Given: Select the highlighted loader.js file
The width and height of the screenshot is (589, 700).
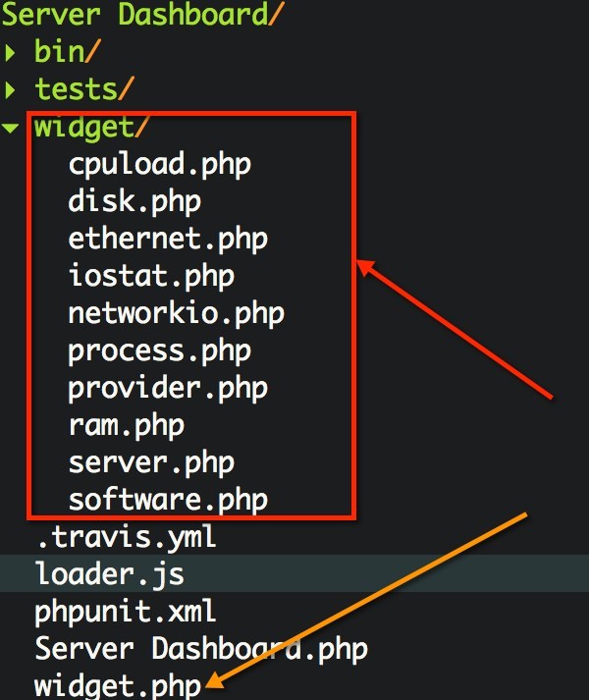Looking at the screenshot, I should click(x=294, y=573).
